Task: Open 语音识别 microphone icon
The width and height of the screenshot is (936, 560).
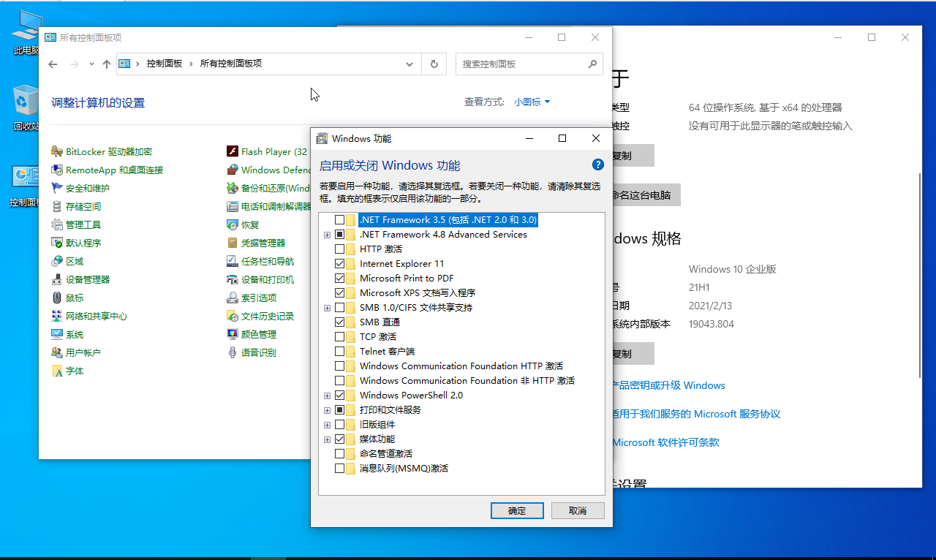Action: (x=233, y=352)
